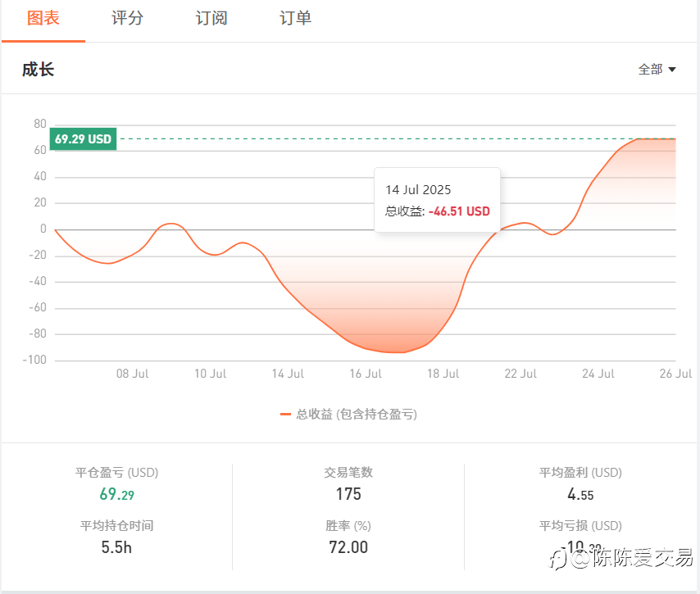Screen dimensions: 700x594
Task: Click the 胜率 (%) label
Action: 348,525
